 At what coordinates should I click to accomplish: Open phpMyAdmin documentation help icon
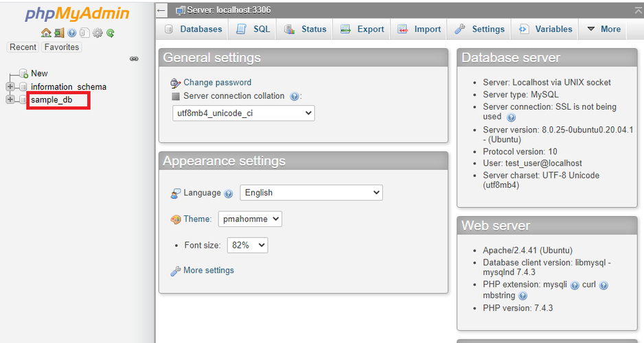point(72,33)
